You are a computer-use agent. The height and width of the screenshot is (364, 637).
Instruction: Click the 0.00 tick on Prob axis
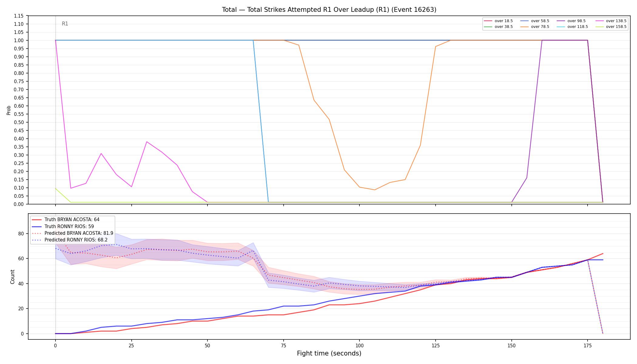tap(19, 204)
